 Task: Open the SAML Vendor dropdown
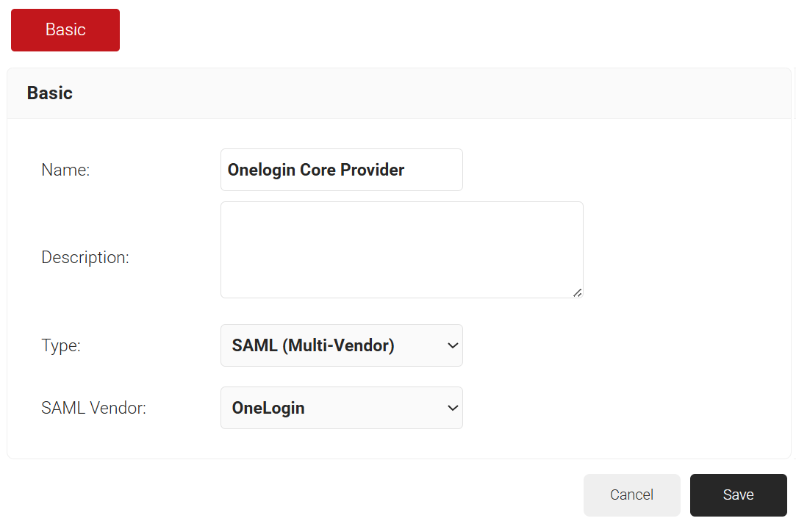point(341,408)
